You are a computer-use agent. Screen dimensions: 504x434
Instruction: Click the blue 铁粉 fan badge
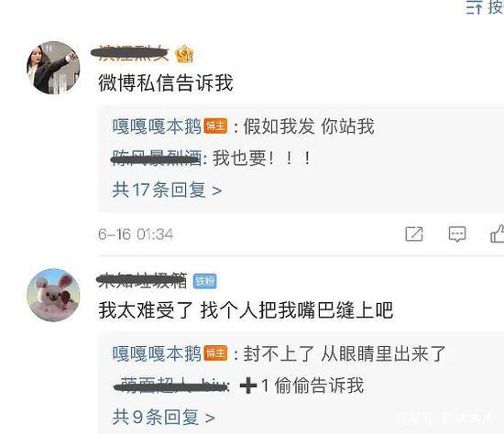click(204, 281)
